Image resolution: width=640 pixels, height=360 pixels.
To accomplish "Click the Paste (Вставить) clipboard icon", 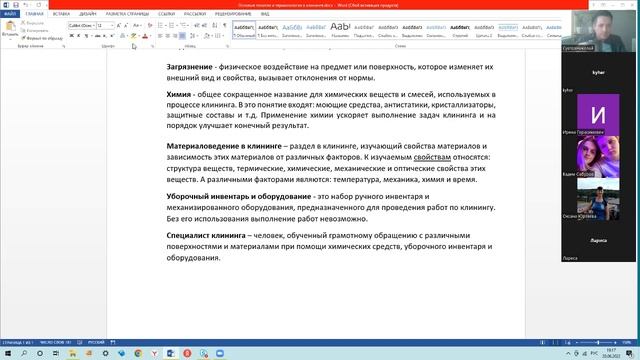I will 10,26.
